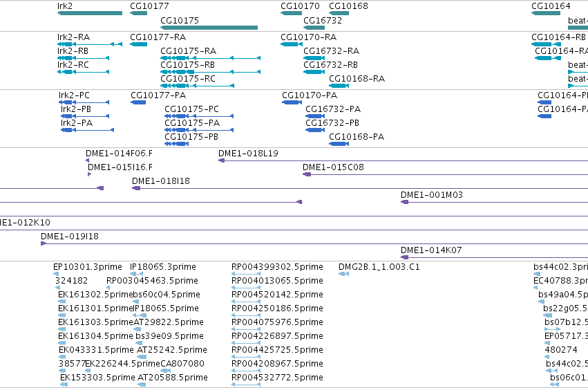
Task: Click EST RP004013065.5prime
Action: pos(246,288)
